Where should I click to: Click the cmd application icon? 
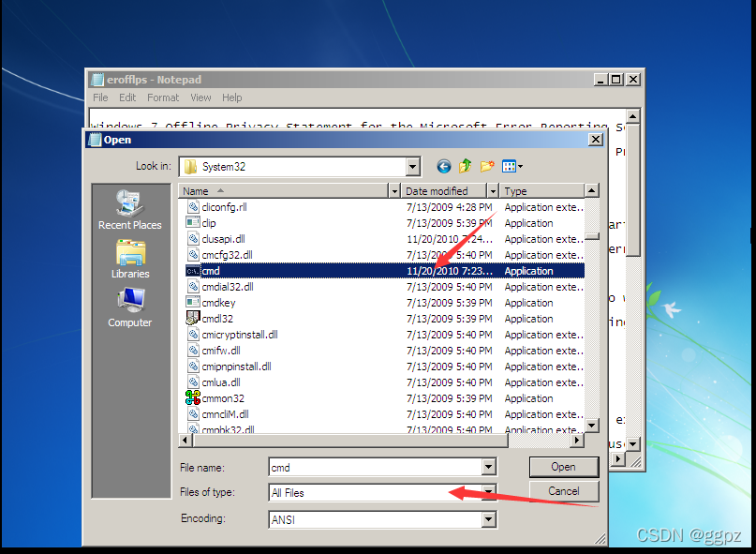click(x=193, y=271)
